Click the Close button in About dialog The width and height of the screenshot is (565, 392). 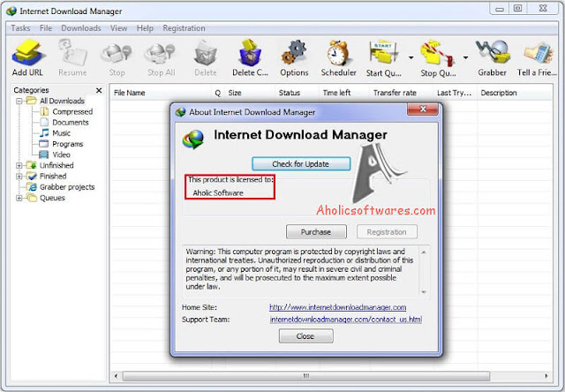click(305, 336)
